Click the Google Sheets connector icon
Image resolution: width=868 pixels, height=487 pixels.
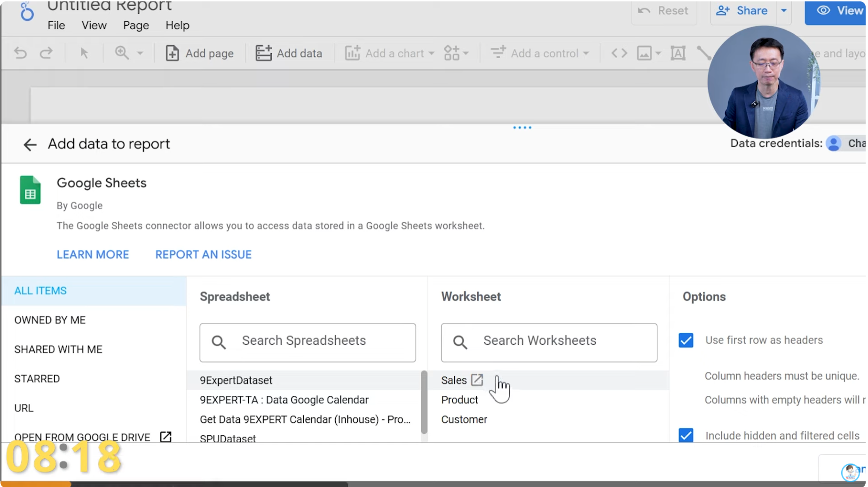30,190
